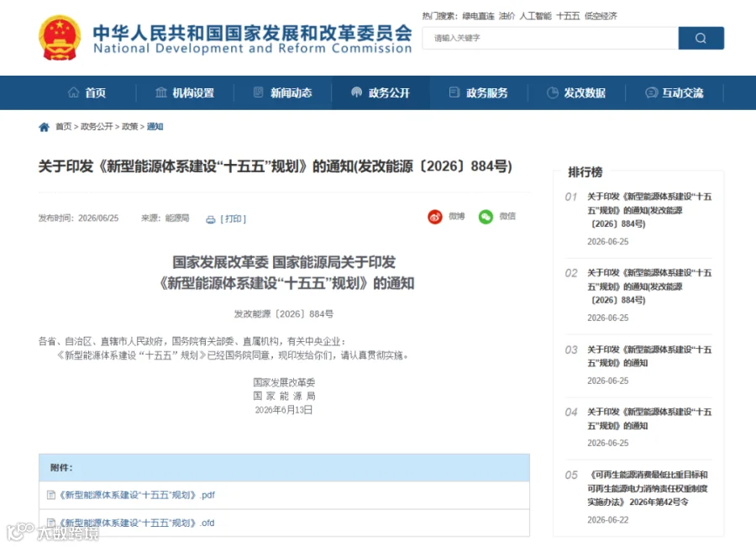Click hot search term 油价
This screenshot has width=756, height=547.
coord(507,16)
